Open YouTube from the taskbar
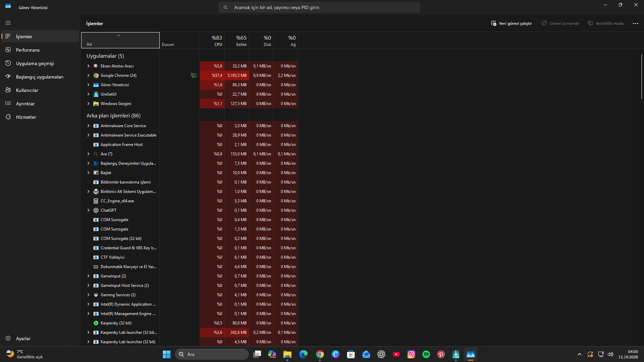The image size is (644, 362). 396,354
